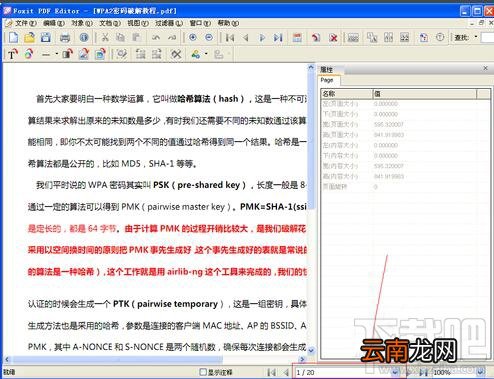Click the Paste icon
Image resolution: width=494 pixels, height=379 pixels.
(x=136, y=38)
